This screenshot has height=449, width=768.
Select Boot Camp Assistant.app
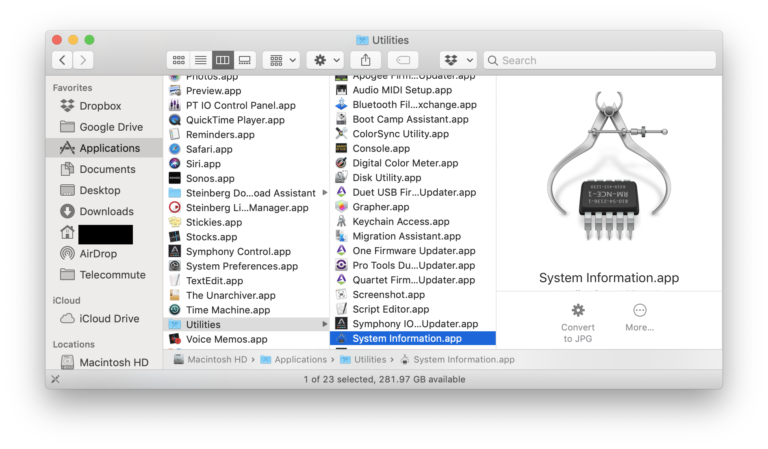pyautogui.click(x=413, y=119)
